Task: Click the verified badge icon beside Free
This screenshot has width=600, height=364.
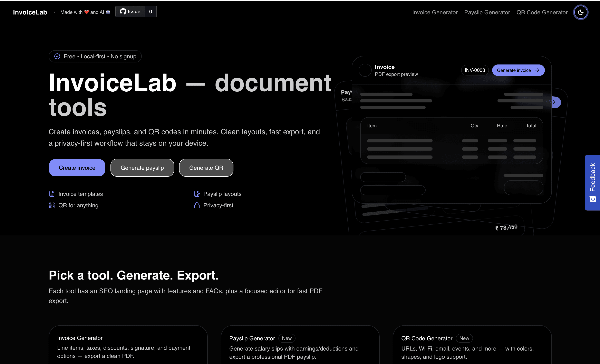Action: click(x=57, y=56)
